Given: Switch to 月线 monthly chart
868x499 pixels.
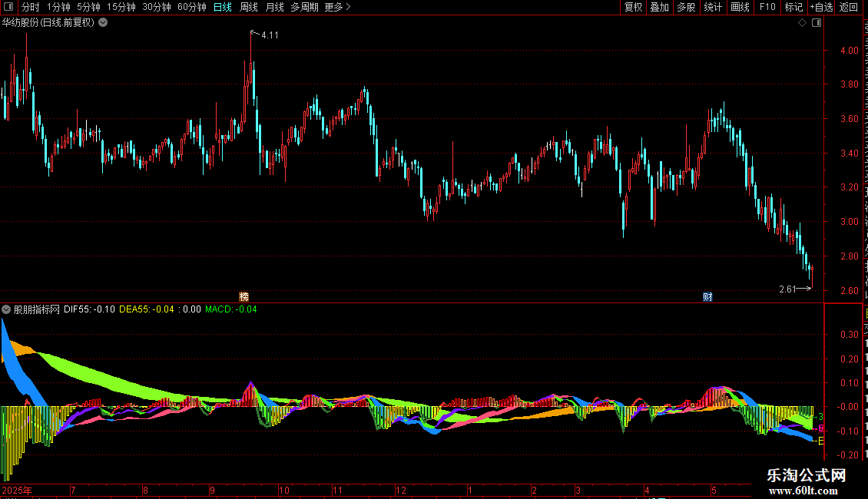Looking at the screenshot, I should (274, 7).
